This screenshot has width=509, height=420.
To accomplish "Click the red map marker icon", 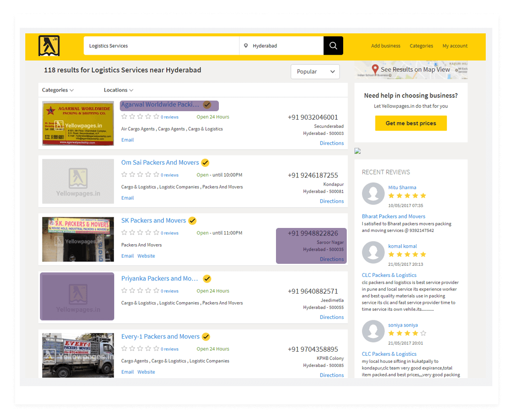I will coord(375,69).
